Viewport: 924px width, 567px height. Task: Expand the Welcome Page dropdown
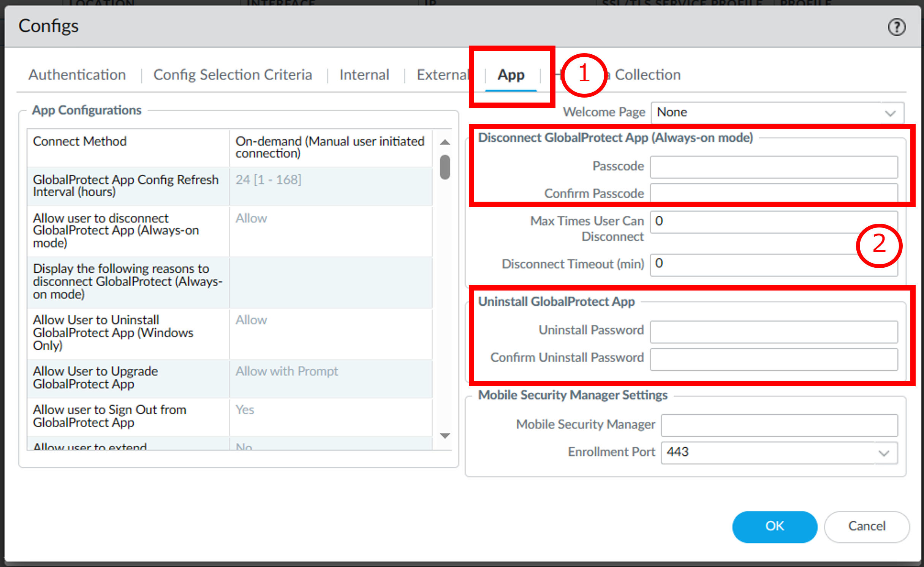890,113
